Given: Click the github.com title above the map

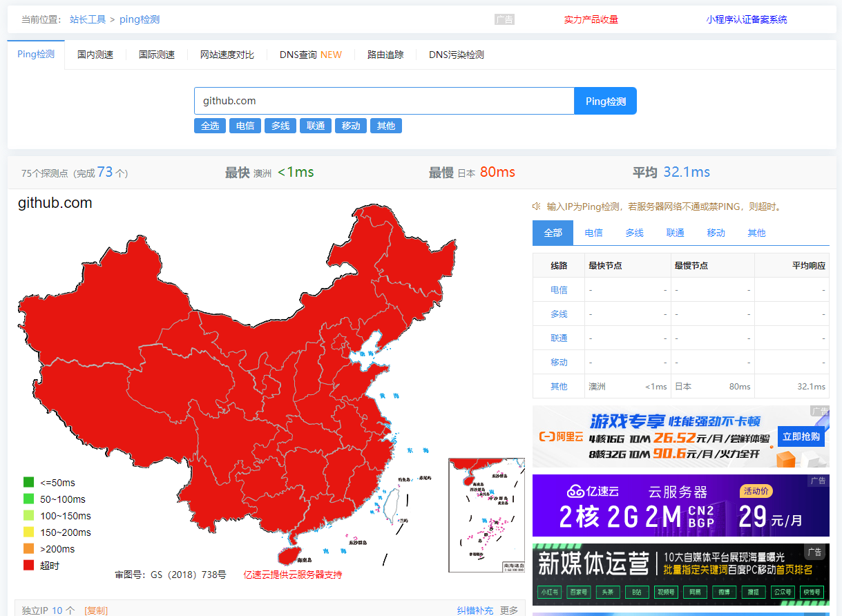Looking at the screenshot, I should [x=55, y=203].
